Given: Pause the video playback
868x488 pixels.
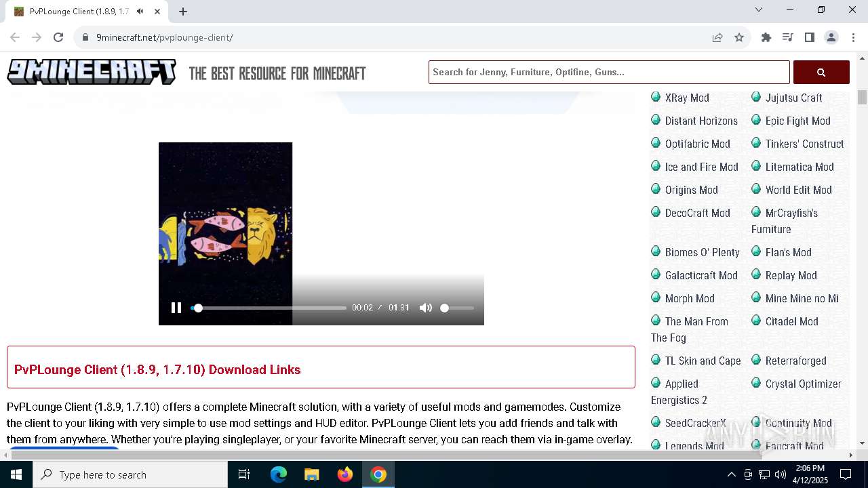Looking at the screenshot, I should (x=176, y=308).
